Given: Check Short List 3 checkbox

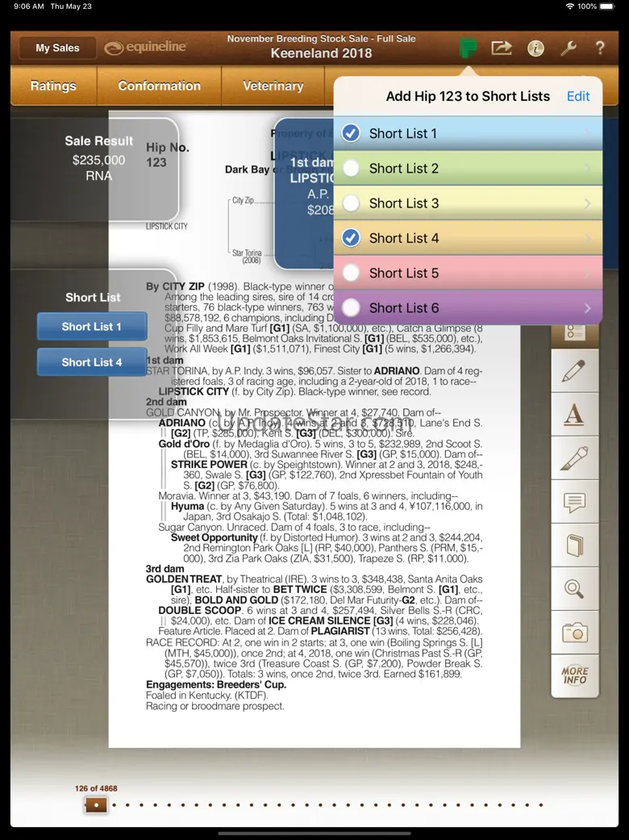Looking at the screenshot, I should [351, 203].
